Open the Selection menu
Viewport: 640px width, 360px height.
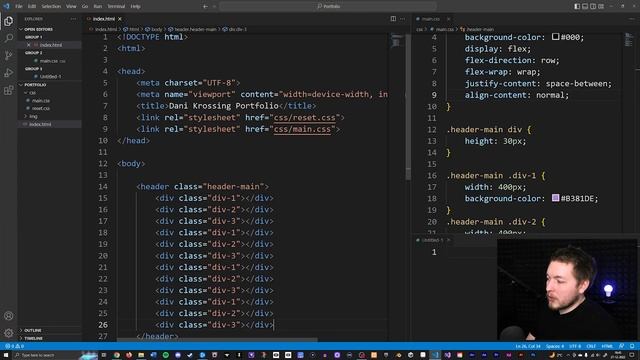pos(51,7)
